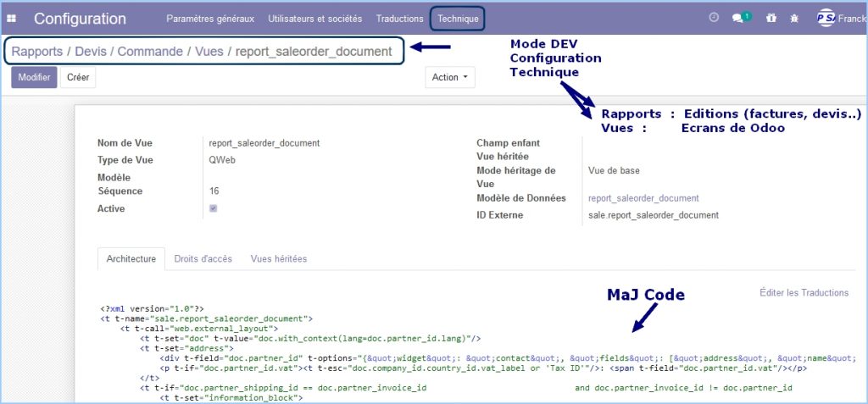Switch to the Architecture tab
Viewport: 868px width, 404px height.
131,258
